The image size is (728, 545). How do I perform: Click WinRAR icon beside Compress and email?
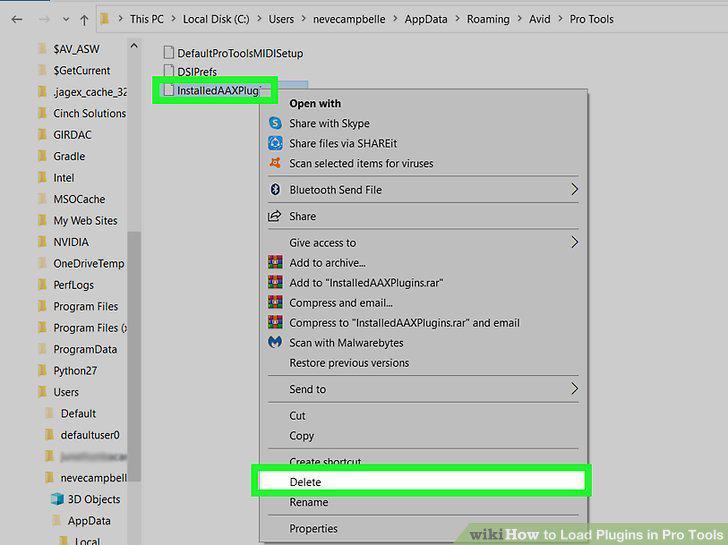point(275,302)
